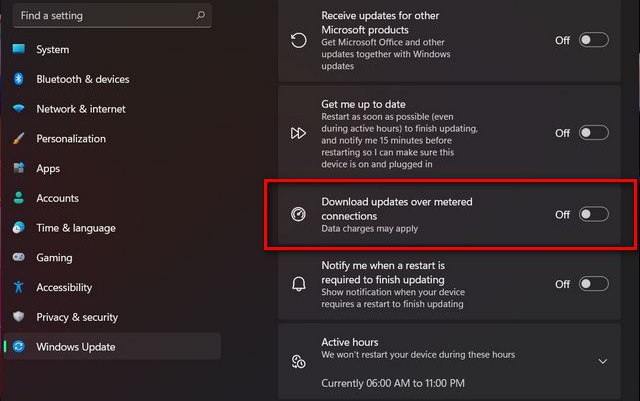Click the System monitor icon in sidebar

click(18, 49)
